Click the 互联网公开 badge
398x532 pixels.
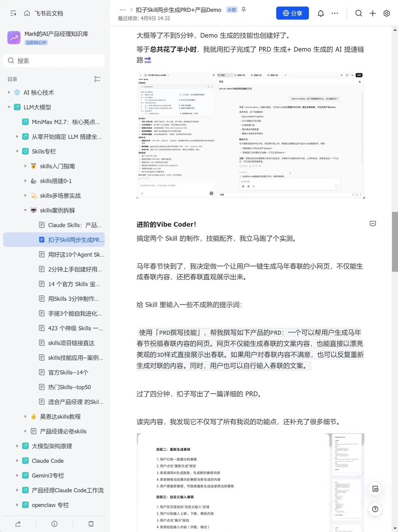point(36,42)
